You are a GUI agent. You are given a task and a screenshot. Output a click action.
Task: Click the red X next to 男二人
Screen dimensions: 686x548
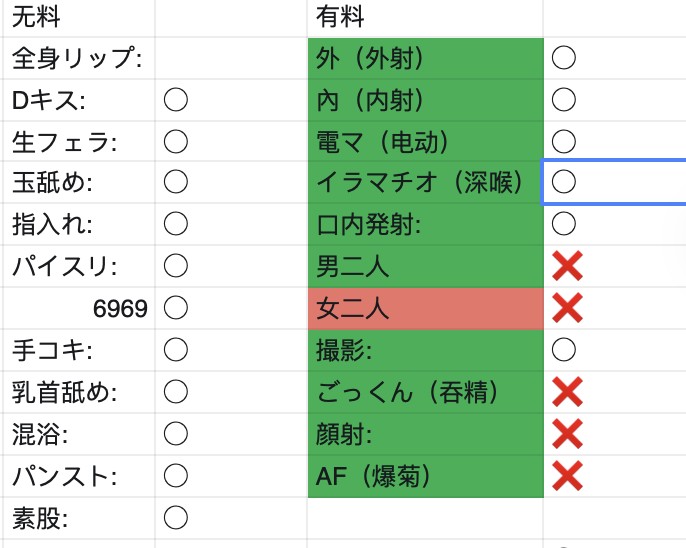point(567,266)
